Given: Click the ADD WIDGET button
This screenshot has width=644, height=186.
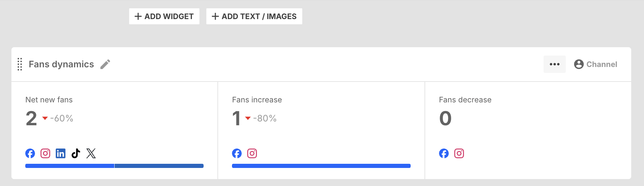Looking at the screenshot, I should [164, 16].
